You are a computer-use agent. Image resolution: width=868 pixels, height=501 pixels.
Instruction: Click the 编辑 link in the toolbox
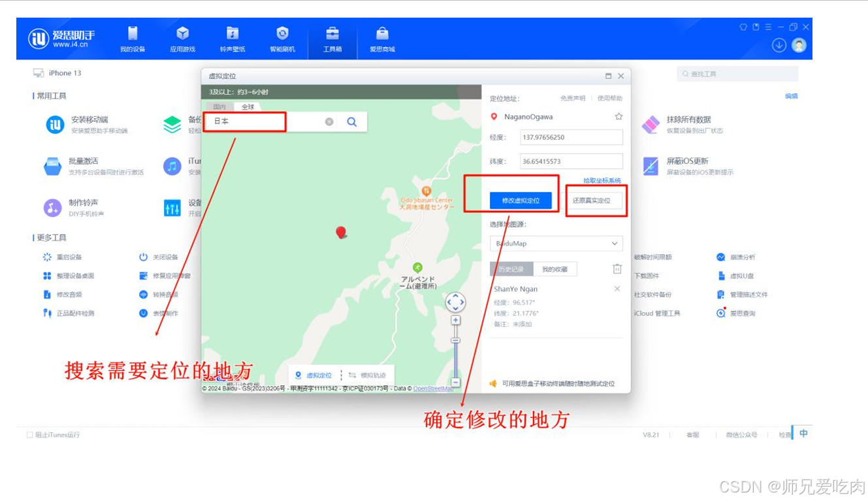791,96
